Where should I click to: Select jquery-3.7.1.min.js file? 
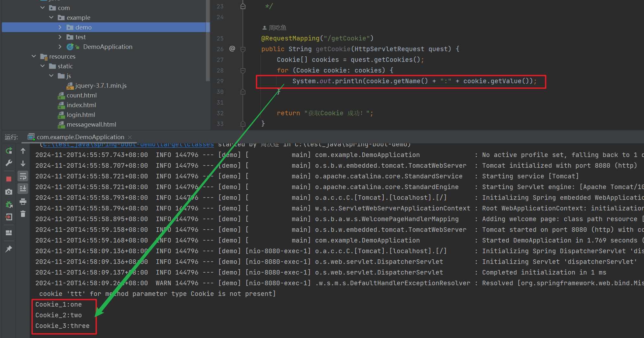(101, 85)
